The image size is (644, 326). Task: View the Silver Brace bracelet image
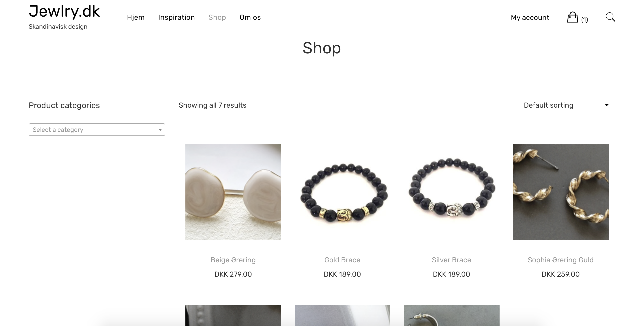(451, 192)
